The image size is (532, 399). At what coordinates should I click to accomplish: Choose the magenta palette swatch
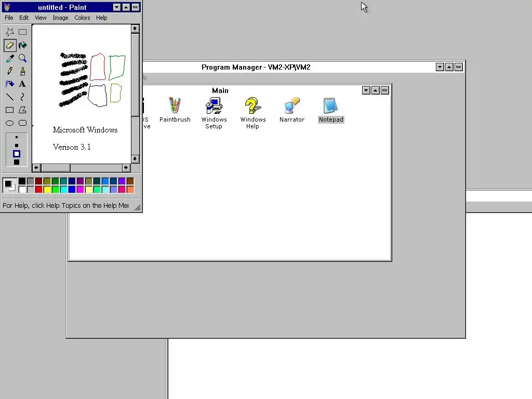81,189
